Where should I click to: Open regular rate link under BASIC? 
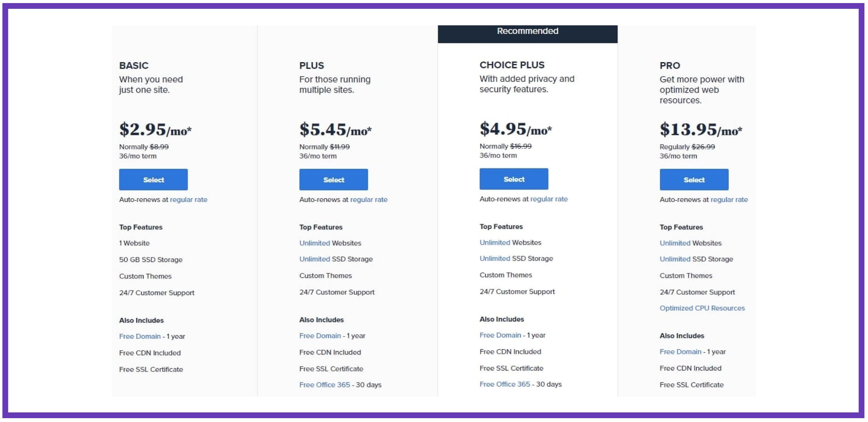click(x=188, y=199)
